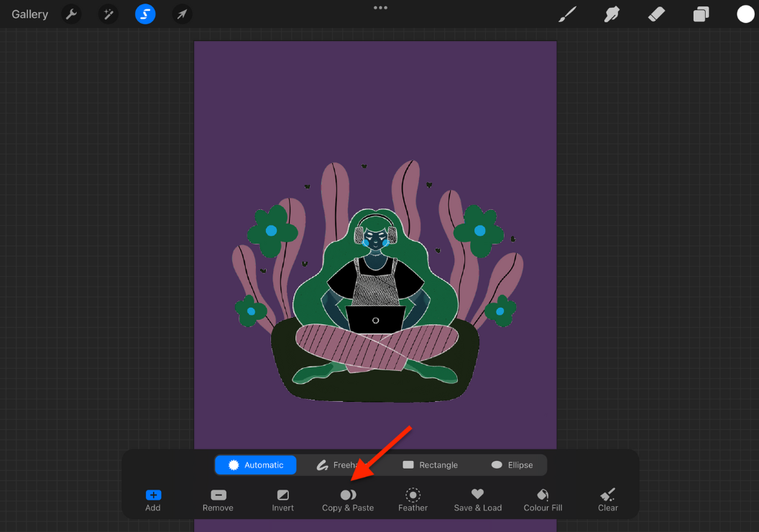This screenshot has width=759, height=532.
Task: Enable Ellipse selection mode
Action: 512,464
